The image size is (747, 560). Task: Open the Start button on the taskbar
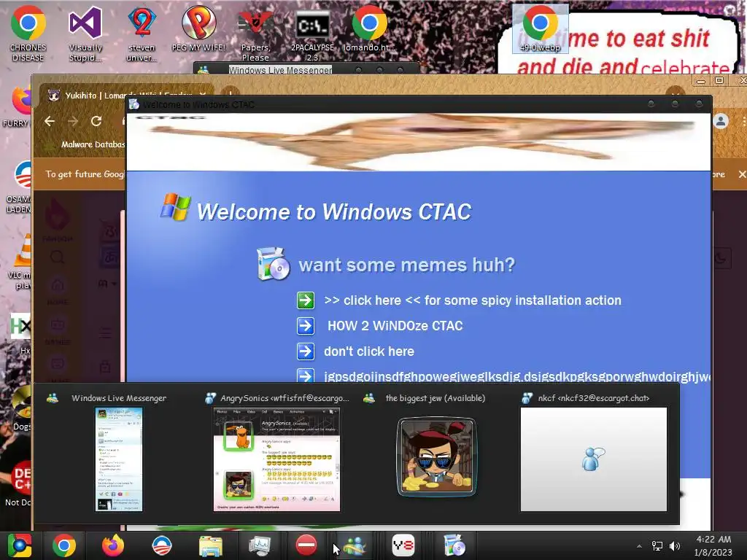pyautogui.click(x=20, y=545)
